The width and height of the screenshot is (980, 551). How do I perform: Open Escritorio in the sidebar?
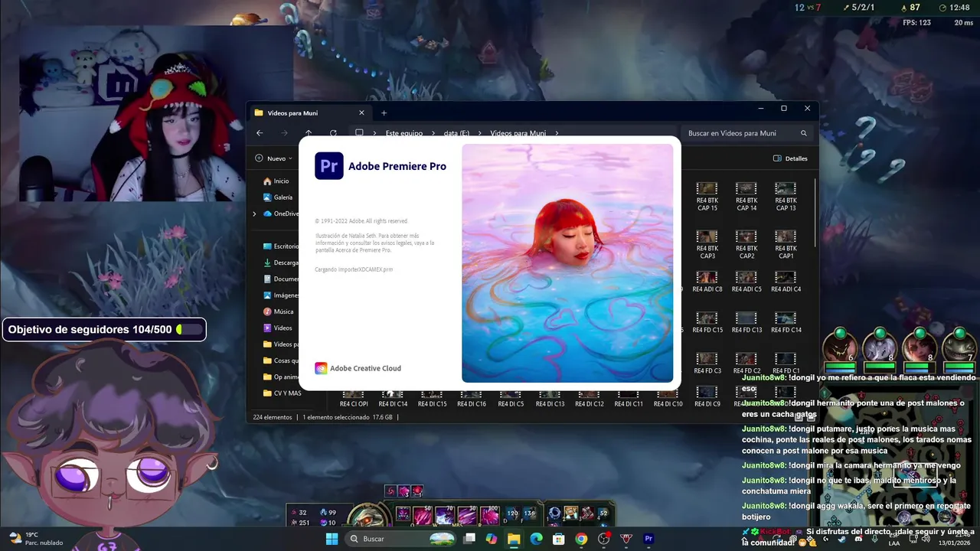tap(280, 246)
